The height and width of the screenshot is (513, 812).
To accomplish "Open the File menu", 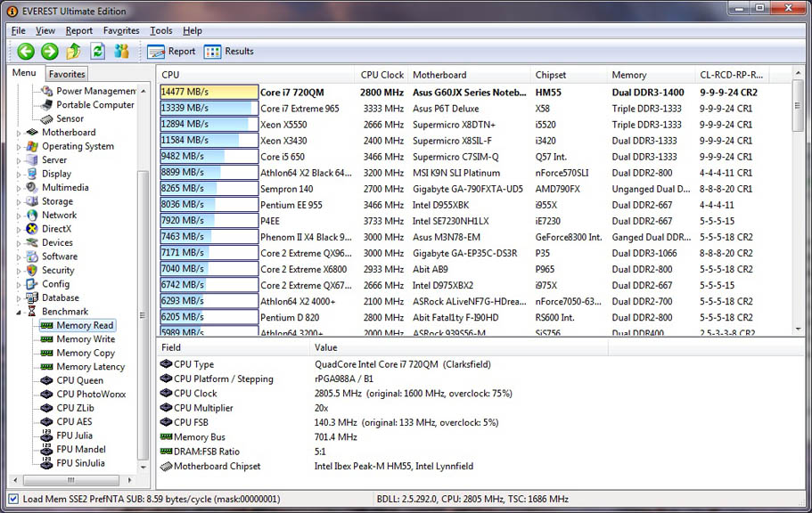I will (18, 30).
